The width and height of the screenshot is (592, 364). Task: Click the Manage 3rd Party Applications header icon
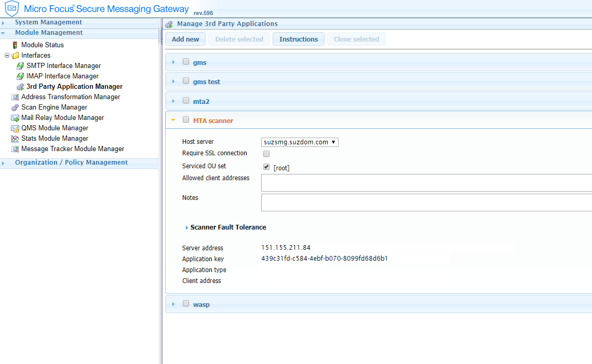point(169,24)
